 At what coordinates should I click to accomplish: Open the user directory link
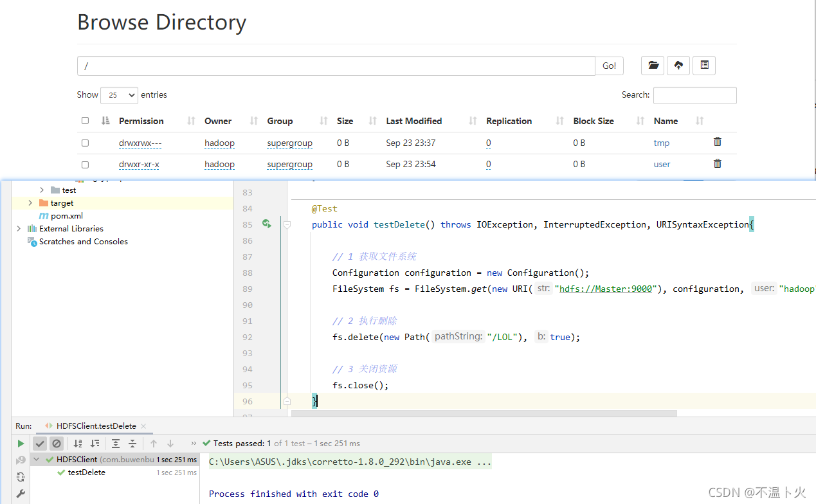[662, 165]
